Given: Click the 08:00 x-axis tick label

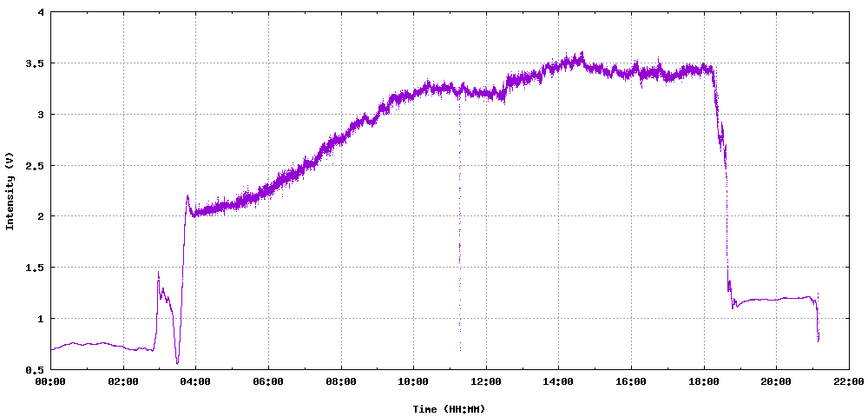Looking at the screenshot, I should coord(341,381).
